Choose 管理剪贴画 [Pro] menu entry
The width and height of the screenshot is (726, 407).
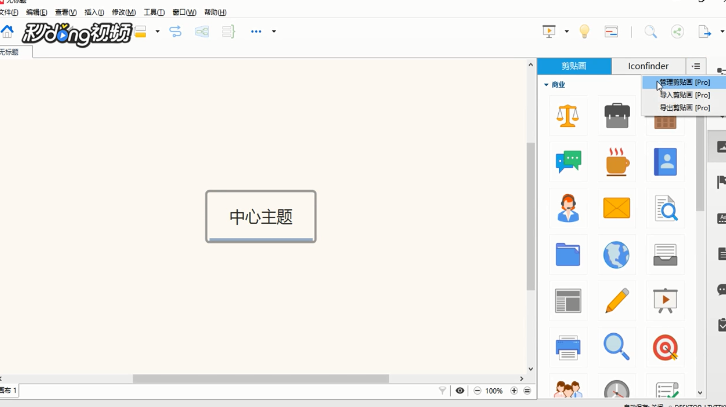point(684,82)
